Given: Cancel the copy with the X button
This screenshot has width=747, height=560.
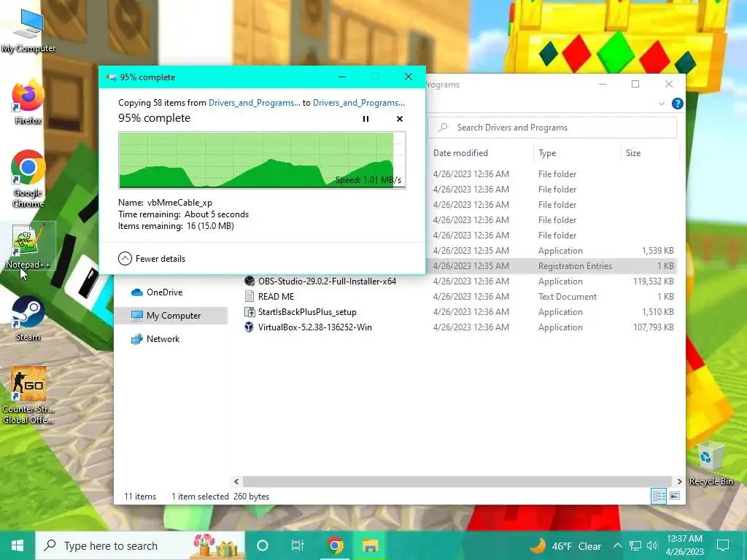Looking at the screenshot, I should (x=400, y=119).
